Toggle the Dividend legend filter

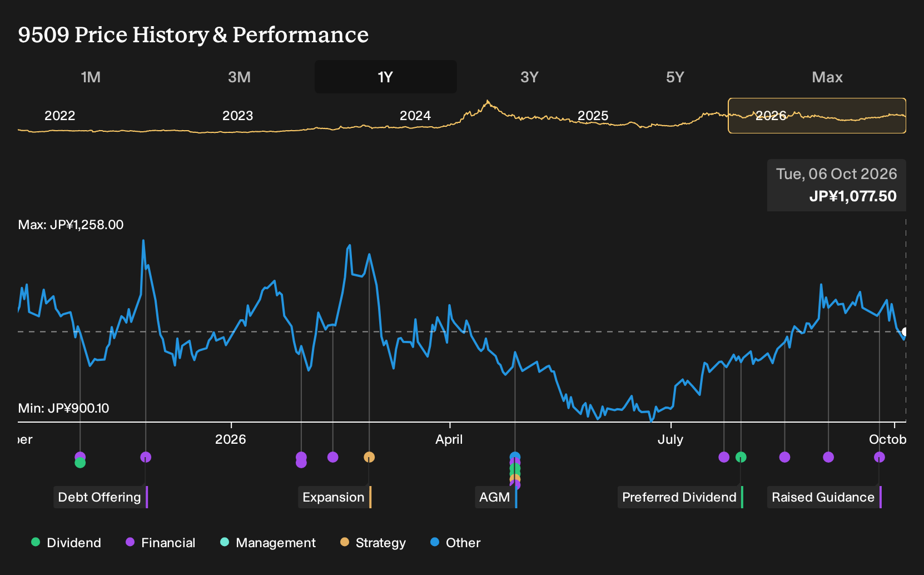click(x=66, y=543)
